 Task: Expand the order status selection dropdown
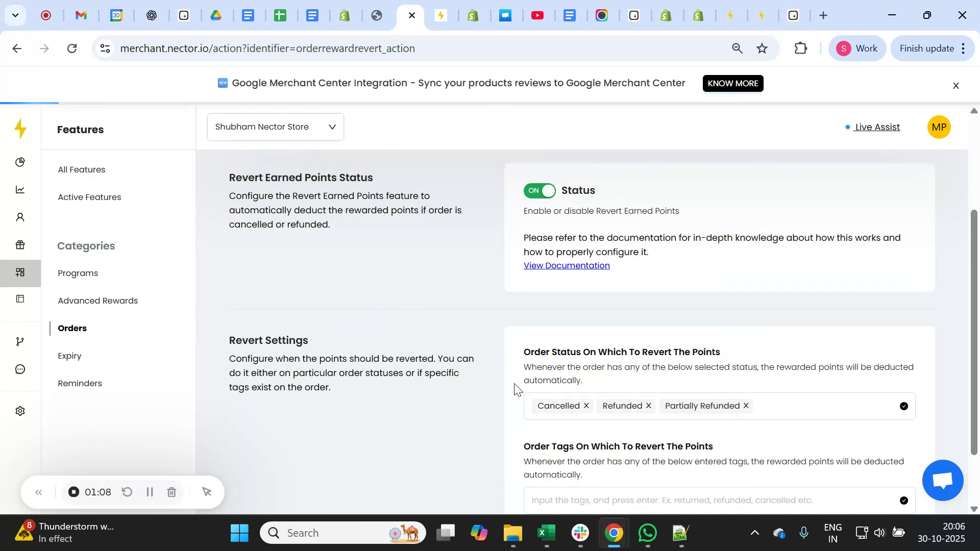[904, 406]
